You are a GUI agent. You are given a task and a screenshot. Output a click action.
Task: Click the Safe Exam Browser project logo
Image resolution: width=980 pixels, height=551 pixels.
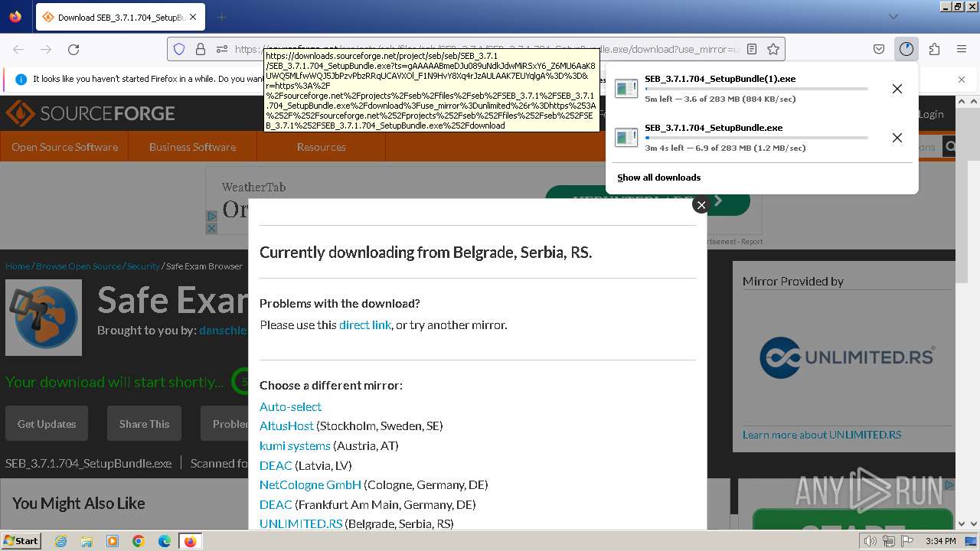pos(44,318)
